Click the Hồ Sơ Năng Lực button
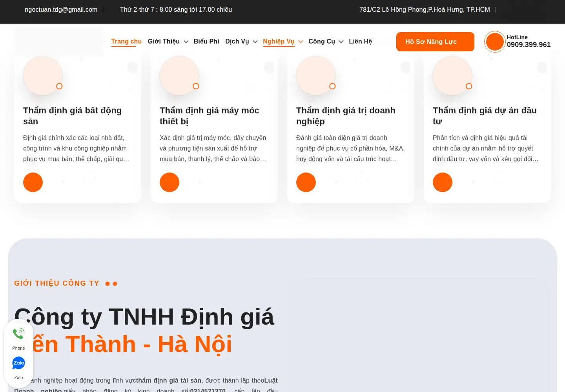Image resolution: width=565 pixels, height=392 pixels. 435,42
